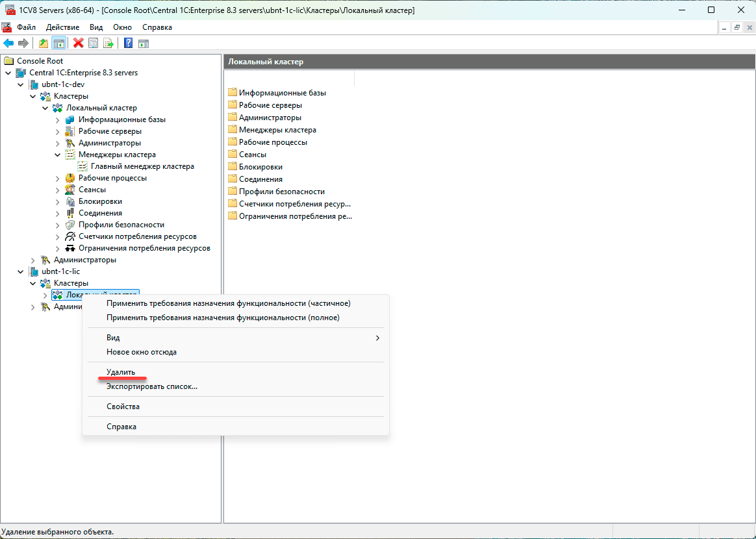Open the Справка menu in the menu bar
756x539 pixels.
click(157, 27)
